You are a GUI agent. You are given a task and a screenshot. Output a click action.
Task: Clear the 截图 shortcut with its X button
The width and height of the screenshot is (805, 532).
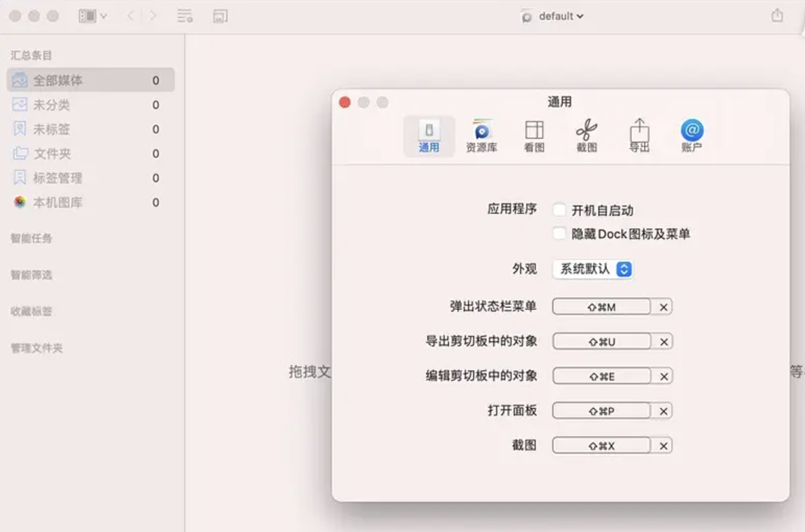tap(662, 445)
